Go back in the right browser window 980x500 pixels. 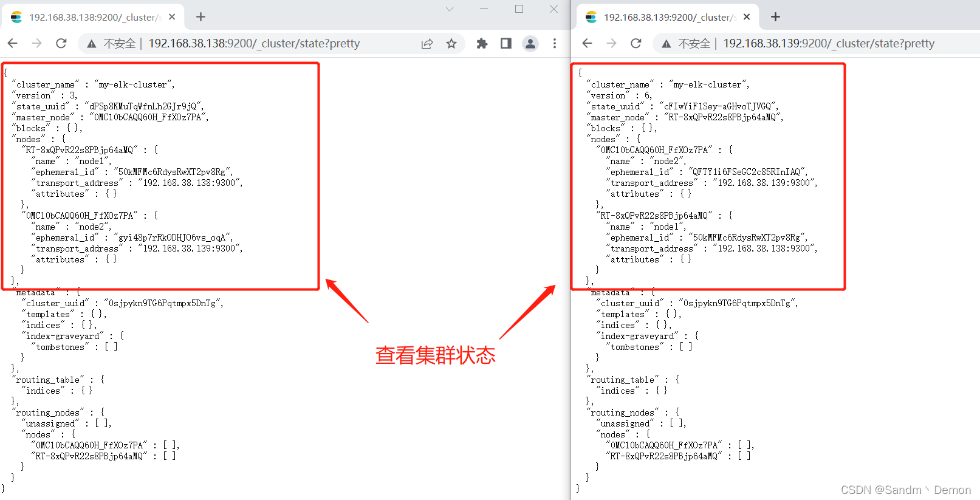click(x=588, y=43)
